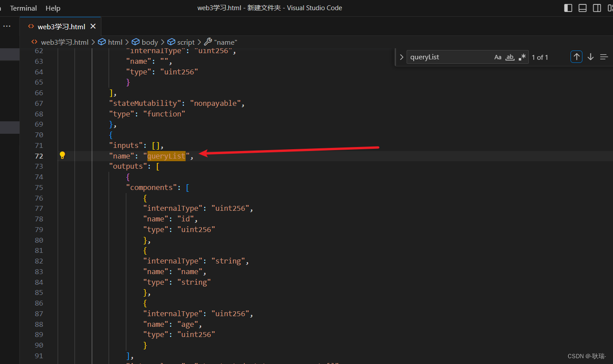Click the html file icon in the tab
This screenshot has height=364, width=613.
pos(31,27)
